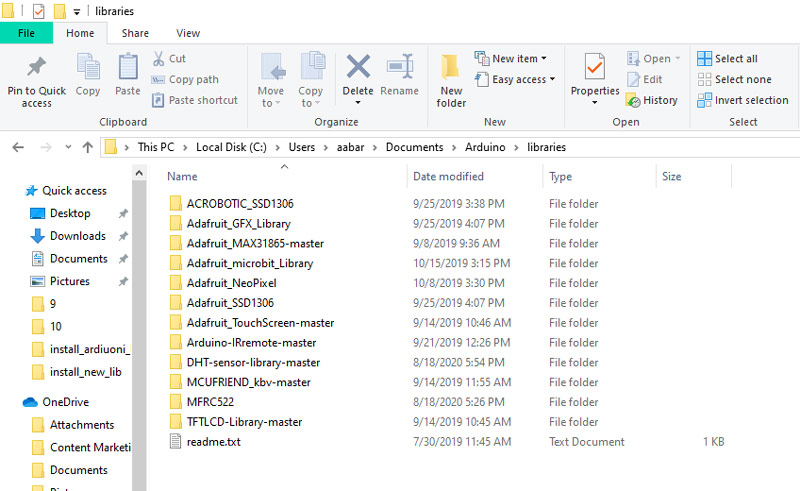Click aabar in the address bar
800x491 pixels.
coord(351,148)
